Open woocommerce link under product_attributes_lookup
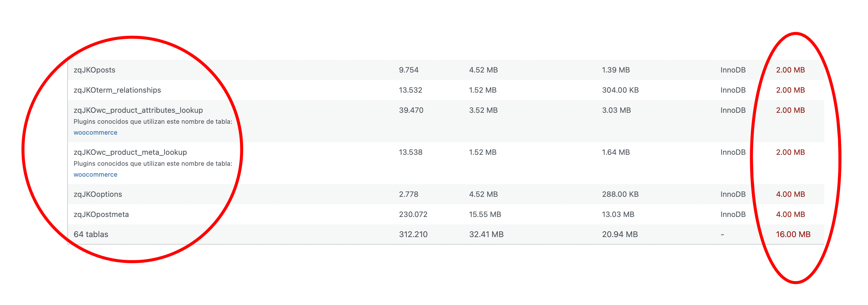This screenshot has height=305, width=868. coord(95,133)
